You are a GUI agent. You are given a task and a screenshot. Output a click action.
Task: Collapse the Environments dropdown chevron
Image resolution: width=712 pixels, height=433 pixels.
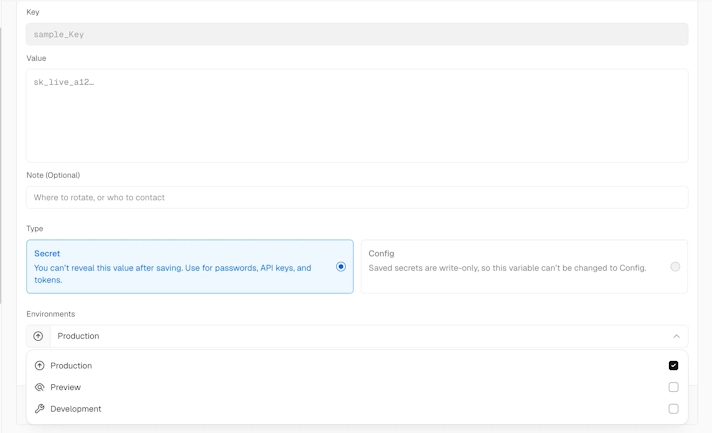(x=676, y=336)
